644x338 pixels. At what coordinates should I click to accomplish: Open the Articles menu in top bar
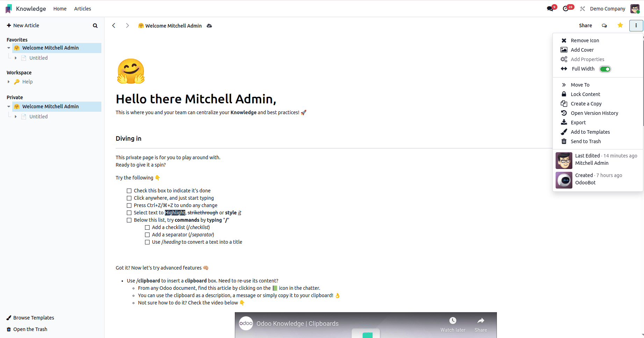tap(82, 9)
